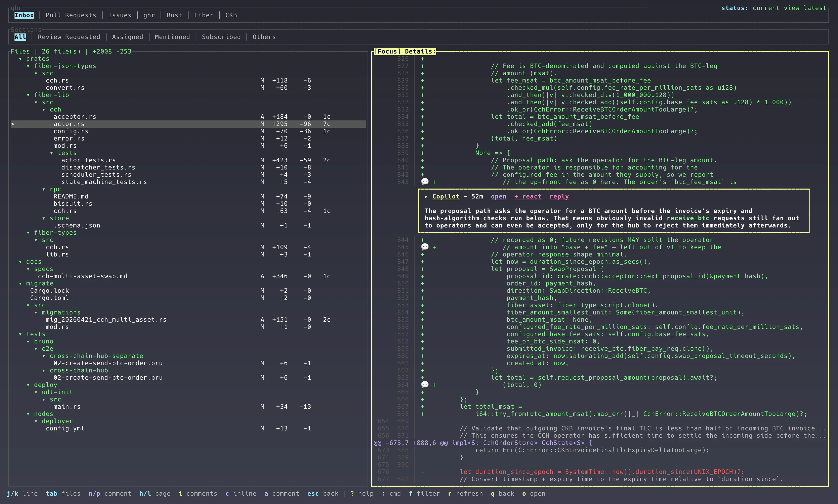
Task: Click the ? help hint in footer
Action: click(x=362, y=493)
